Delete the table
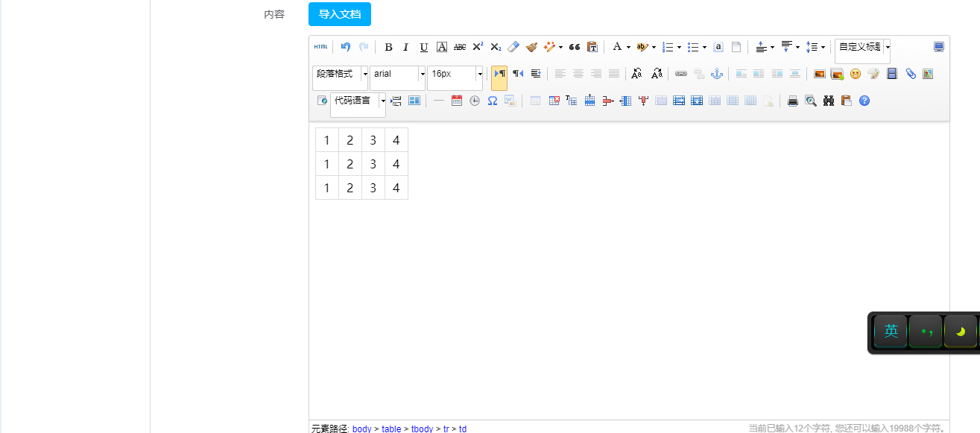The width and height of the screenshot is (980, 433). click(x=554, y=101)
